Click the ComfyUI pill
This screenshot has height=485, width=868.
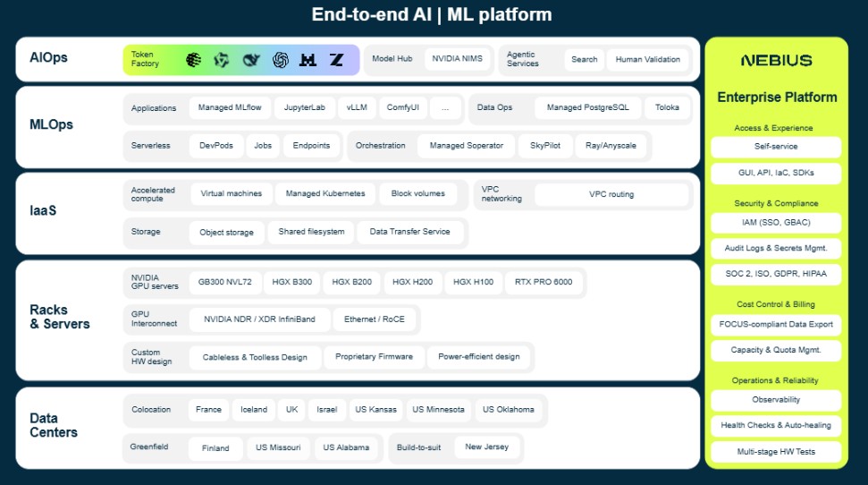(403, 107)
